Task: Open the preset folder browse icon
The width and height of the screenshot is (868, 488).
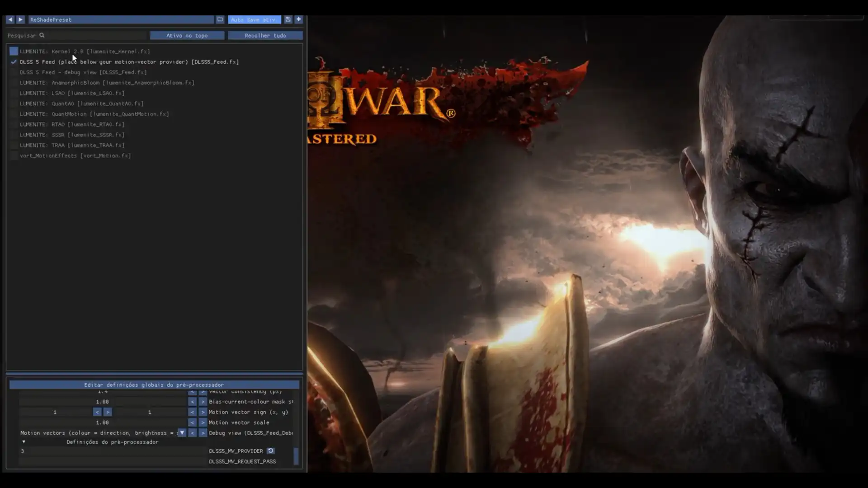Action: (220, 19)
